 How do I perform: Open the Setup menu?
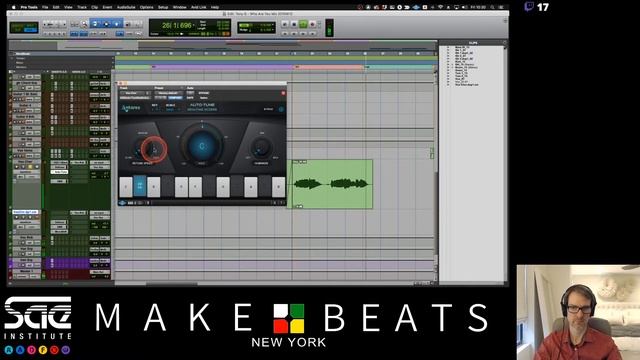[163, 7]
